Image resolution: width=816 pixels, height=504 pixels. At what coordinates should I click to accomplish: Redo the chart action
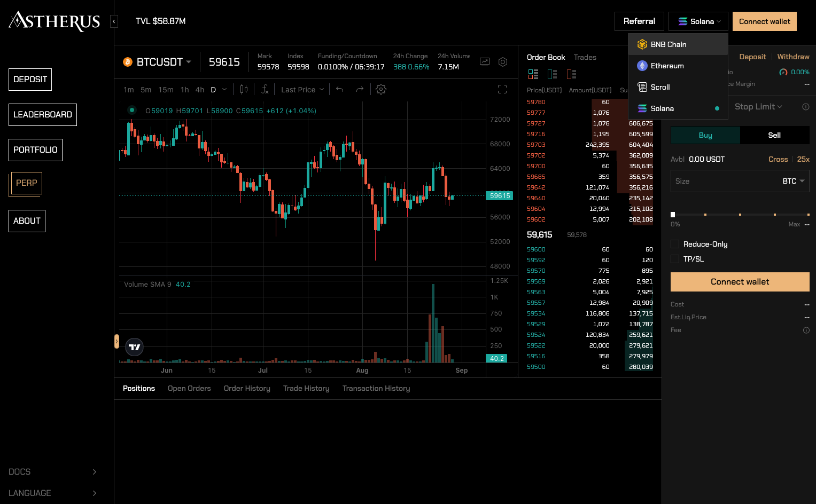coord(360,89)
